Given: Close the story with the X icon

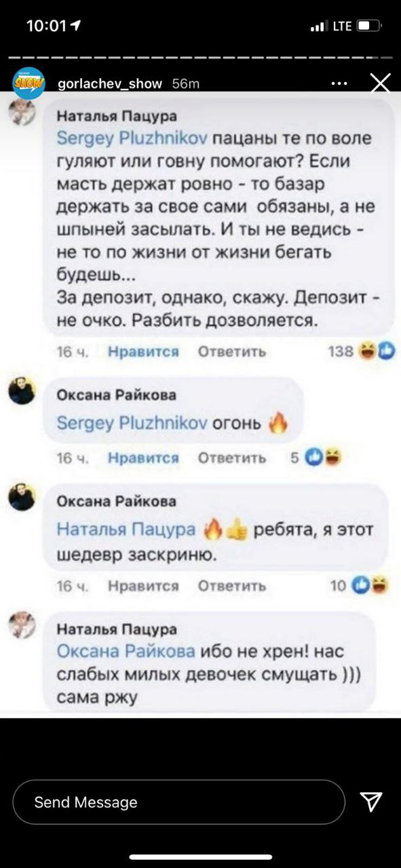Looking at the screenshot, I should [380, 84].
